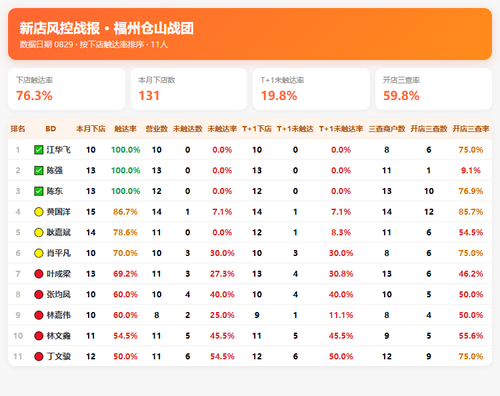Click the yellow status dot beside 耿嘉斌

[39, 232]
